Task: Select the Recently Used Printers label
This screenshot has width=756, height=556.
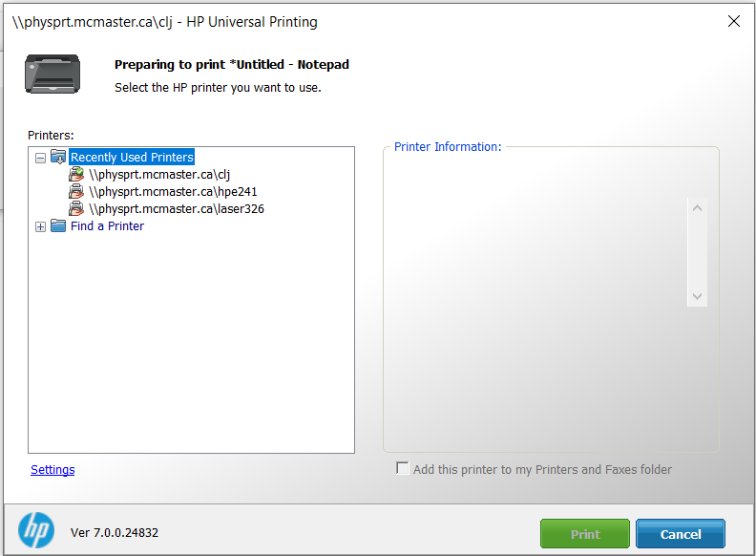Action: [132, 158]
